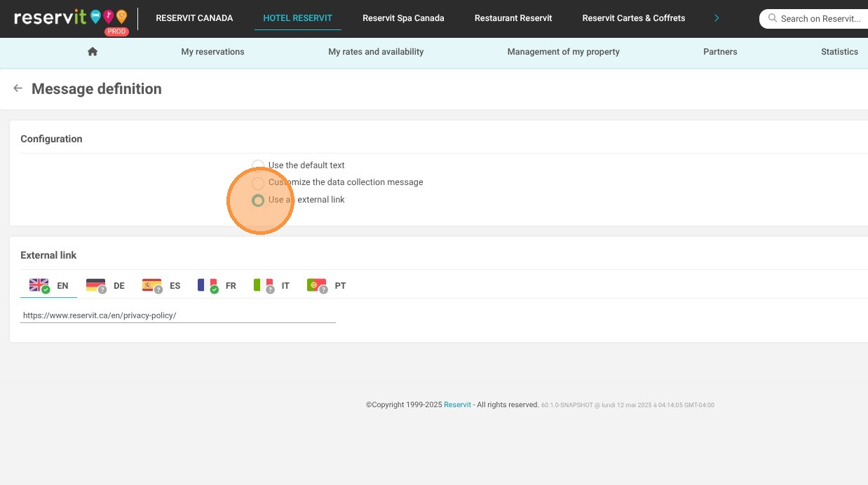
Task: Switch to the IT language tab
Action: [272, 285]
